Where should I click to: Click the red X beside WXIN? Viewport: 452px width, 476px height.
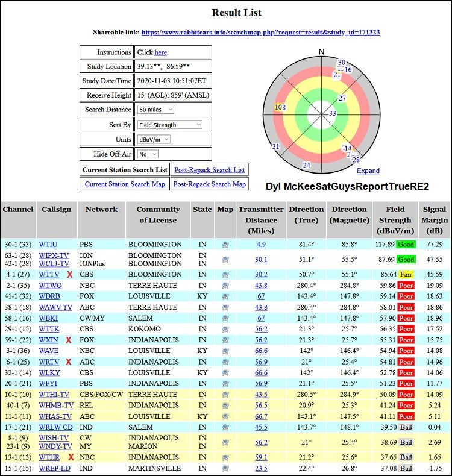pos(69,340)
